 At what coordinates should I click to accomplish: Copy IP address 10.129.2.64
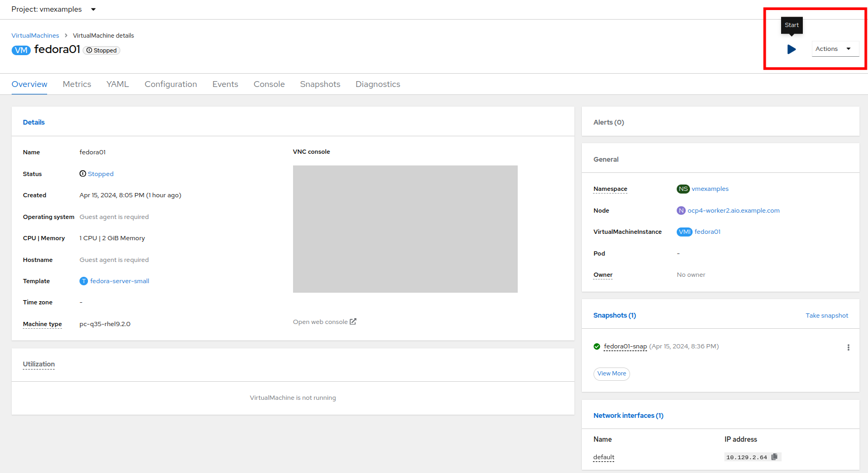(x=775, y=457)
